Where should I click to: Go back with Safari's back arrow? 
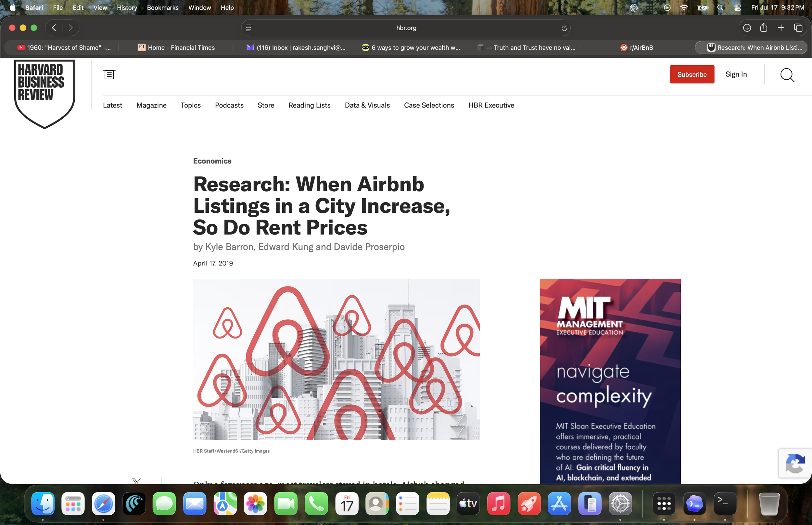(x=54, y=28)
